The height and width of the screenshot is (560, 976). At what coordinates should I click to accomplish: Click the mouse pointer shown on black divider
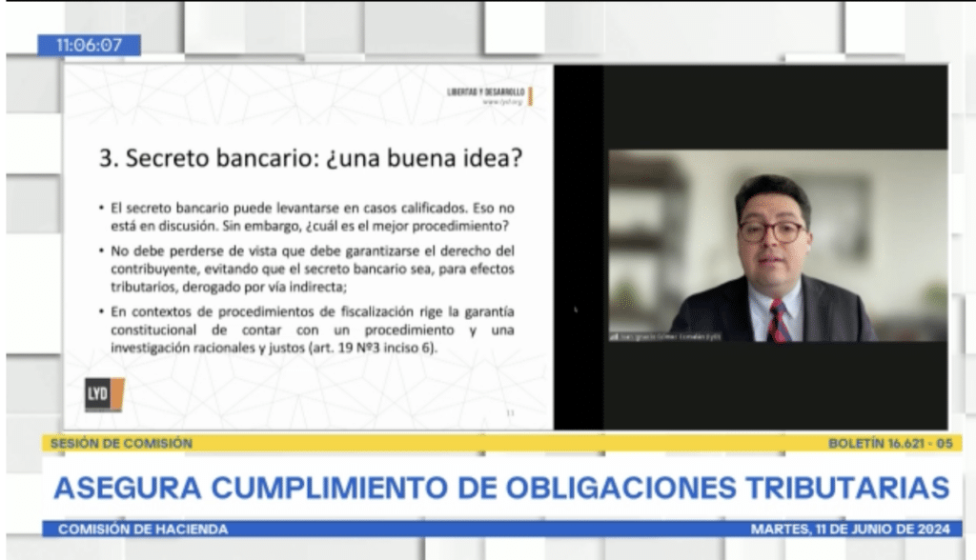(x=576, y=309)
